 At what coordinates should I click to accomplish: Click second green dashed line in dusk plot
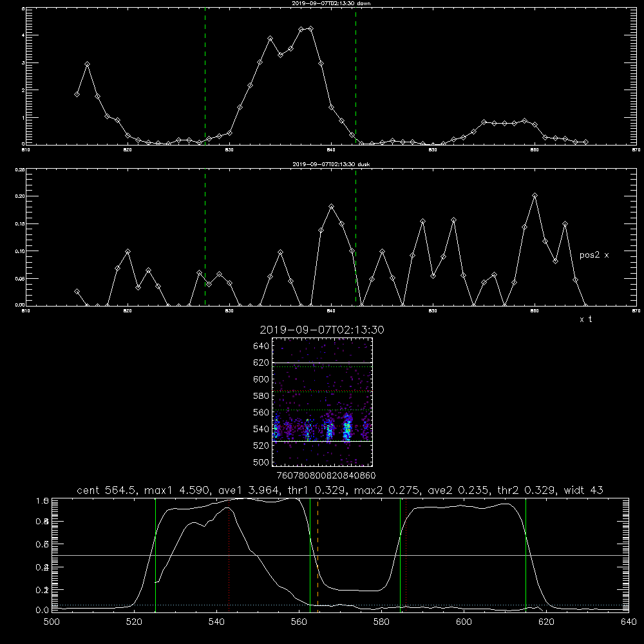tap(355, 238)
